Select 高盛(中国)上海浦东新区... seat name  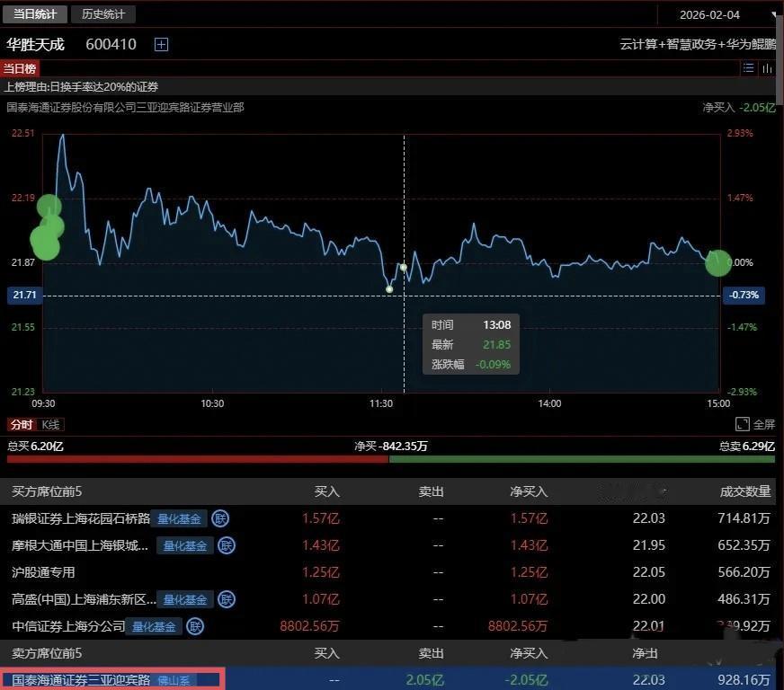coord(83,599)
